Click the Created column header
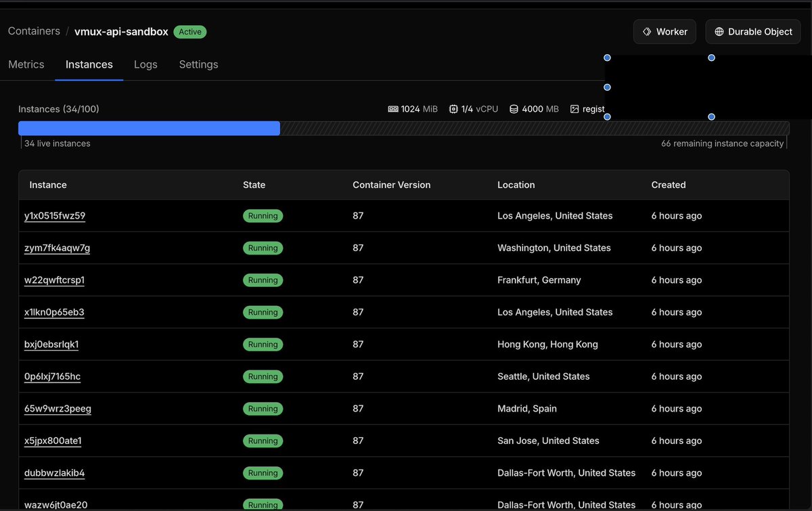 [668, 185]
